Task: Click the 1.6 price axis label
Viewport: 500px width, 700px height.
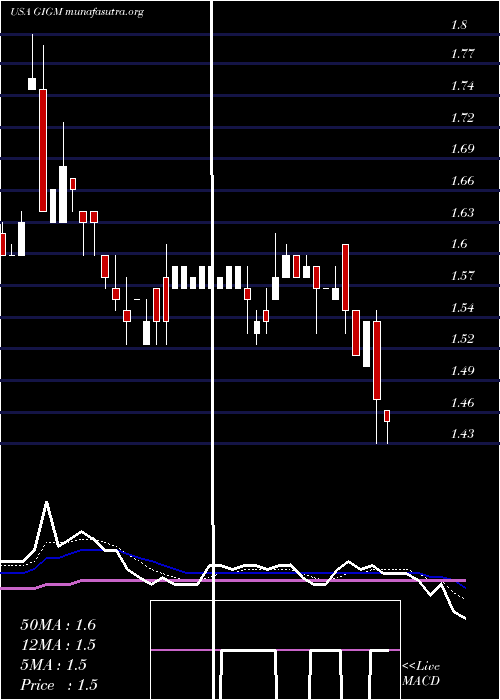Action: (x=459, y=244)
